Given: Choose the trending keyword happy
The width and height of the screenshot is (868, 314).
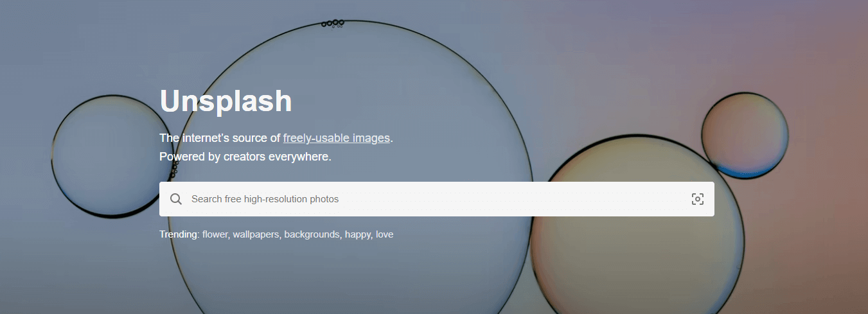Looking at the screenshot, I should pos(359,235).
